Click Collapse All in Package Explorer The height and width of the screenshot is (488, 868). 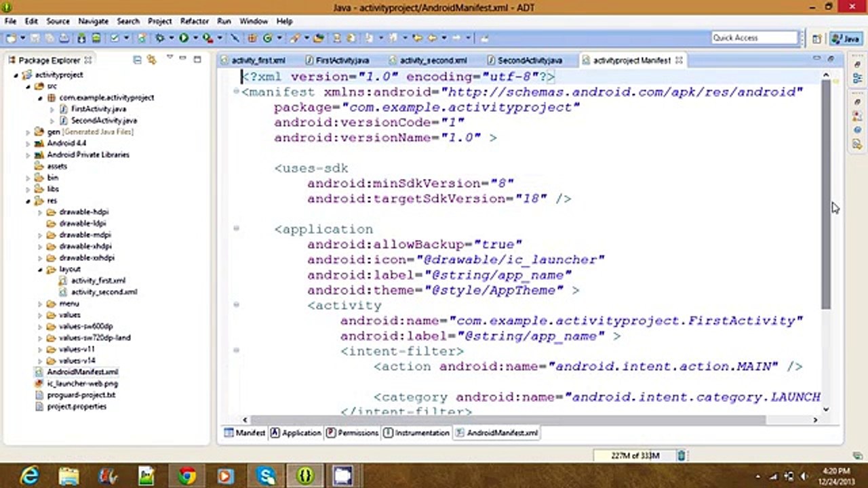(x=137, y=60)
